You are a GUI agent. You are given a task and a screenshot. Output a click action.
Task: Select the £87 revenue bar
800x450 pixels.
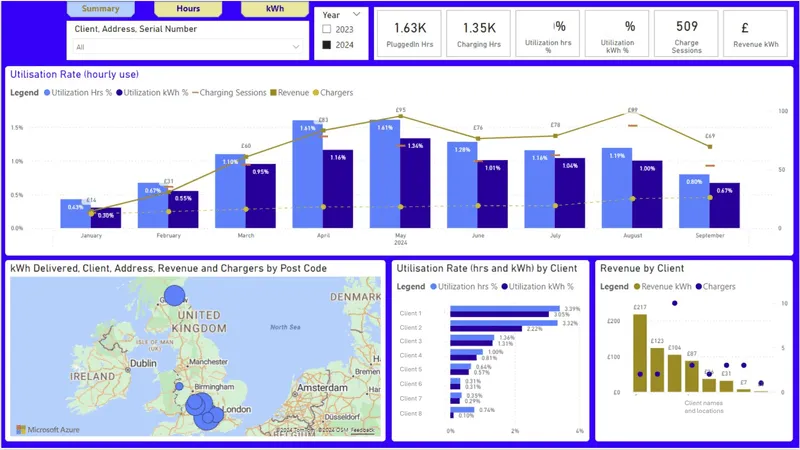[x=692, y=377]
